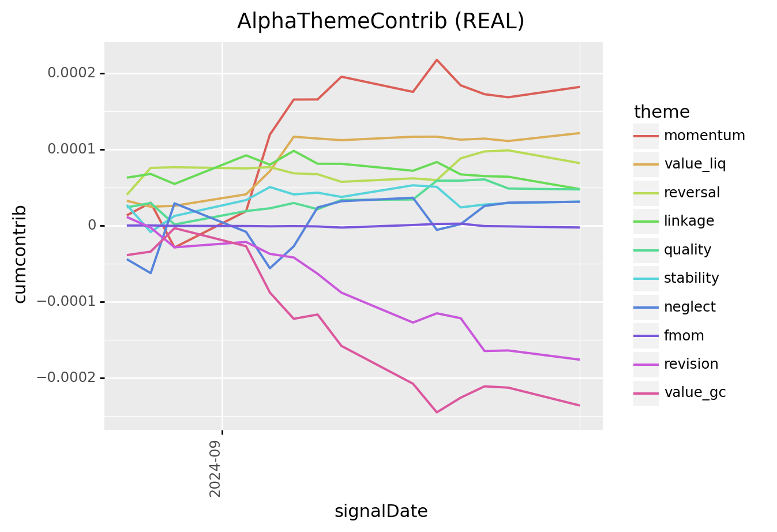
Task: Click the −0.0002 y-axis tick label
Action: (x=65, y=378)
